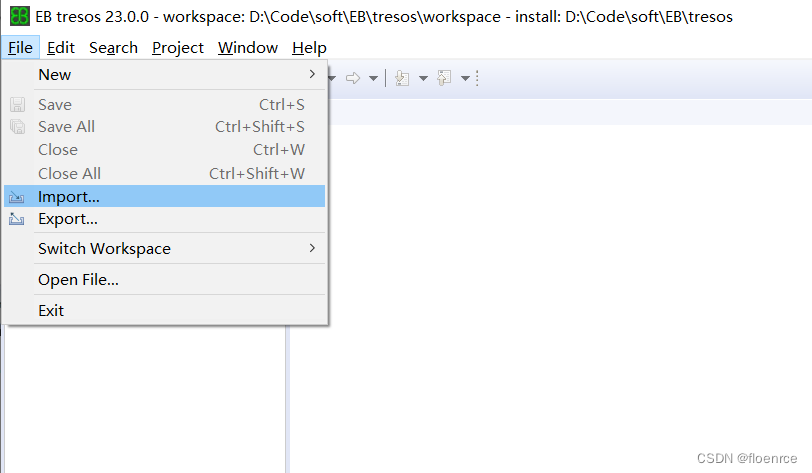Expand the Switch Workspace submenu
This screenshot has height=473, width=812.
[x=165, y=249]
